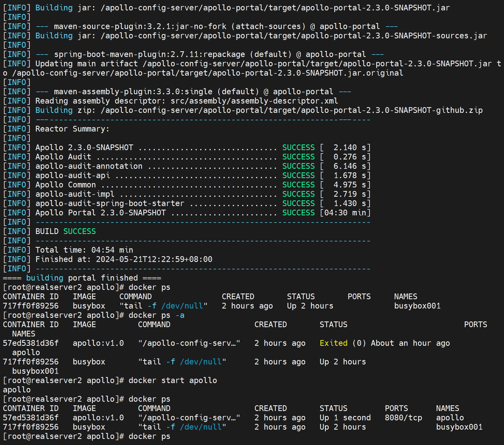Click the SNAPSHOT-github.zip file path
504x445 pixels.
[292, 110]
